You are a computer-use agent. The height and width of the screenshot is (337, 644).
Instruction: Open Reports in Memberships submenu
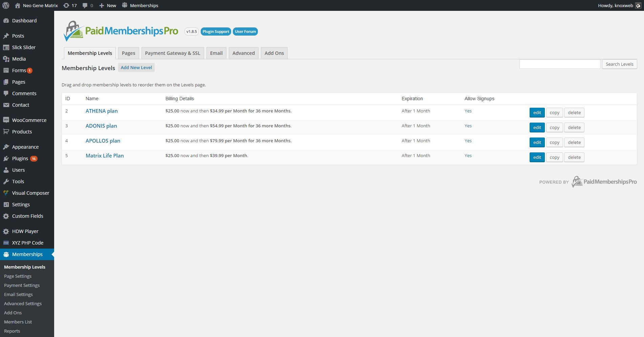(12, 331)
